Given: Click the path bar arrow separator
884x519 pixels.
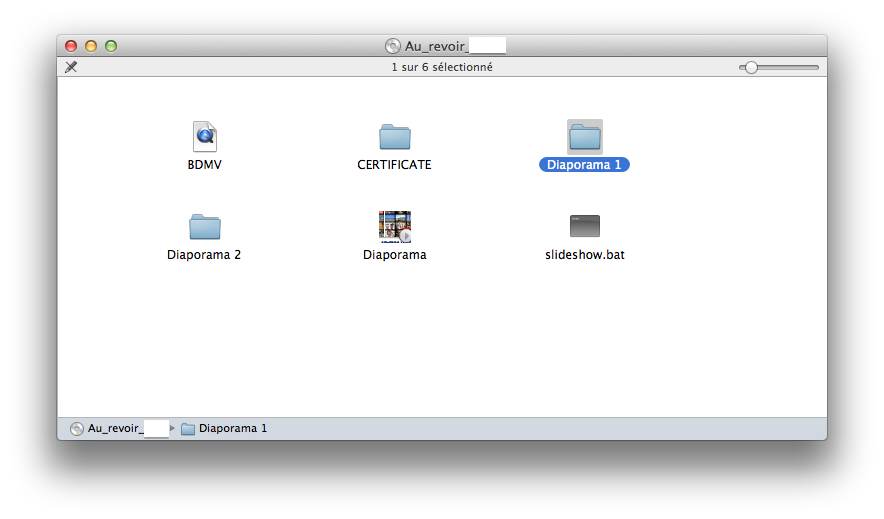Looking at the screenshot, I should (173, 428).
